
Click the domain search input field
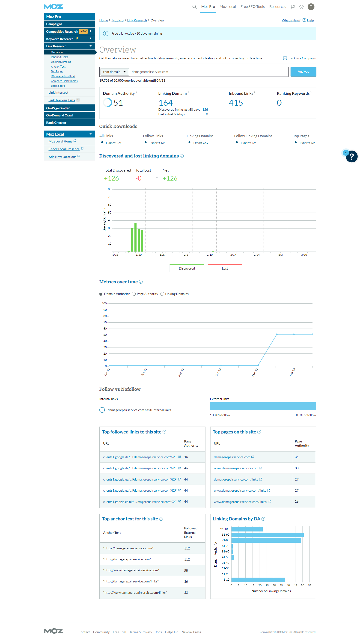[208, 72]
